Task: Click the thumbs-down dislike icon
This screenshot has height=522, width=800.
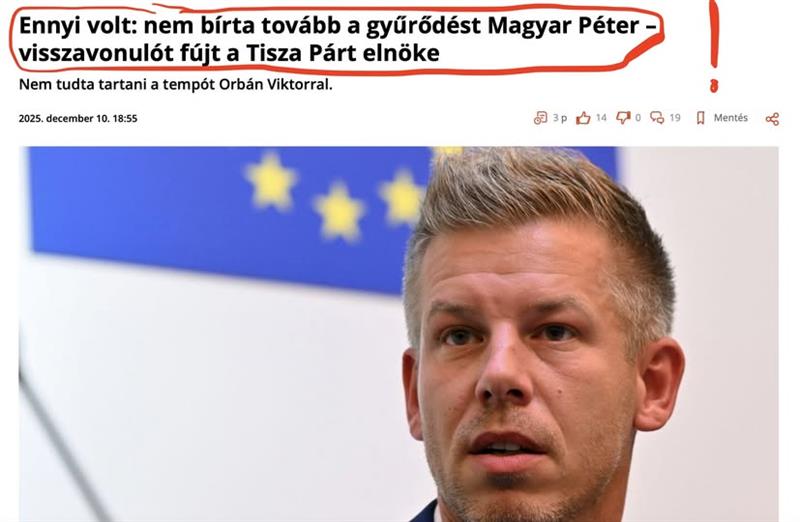Action: coord(623,118)
